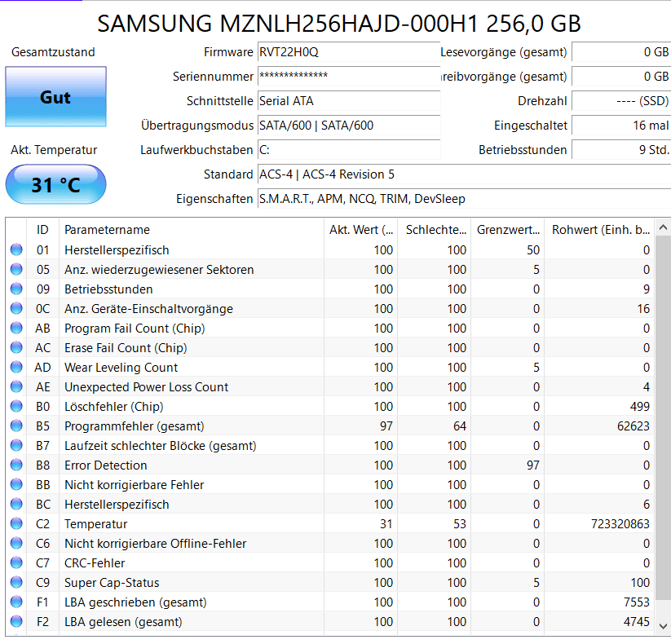Click the Super Cap-Status parameter name
671x644 pixels.
pos(112,583)
